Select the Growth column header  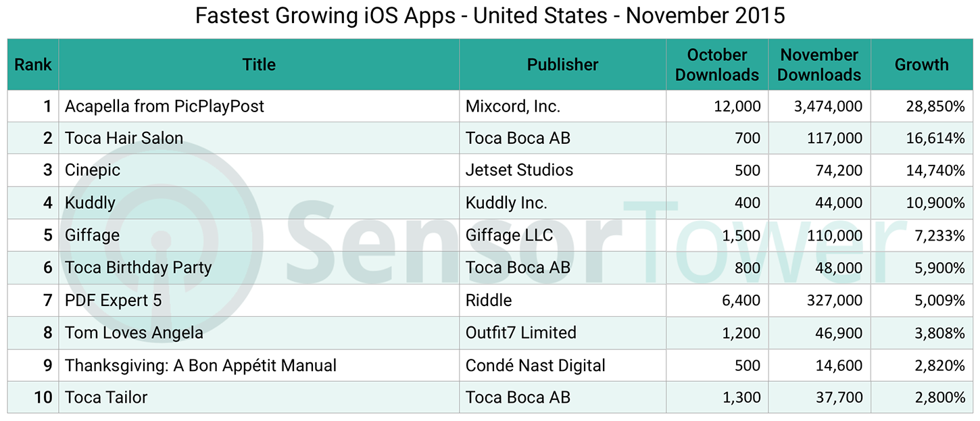921,65
